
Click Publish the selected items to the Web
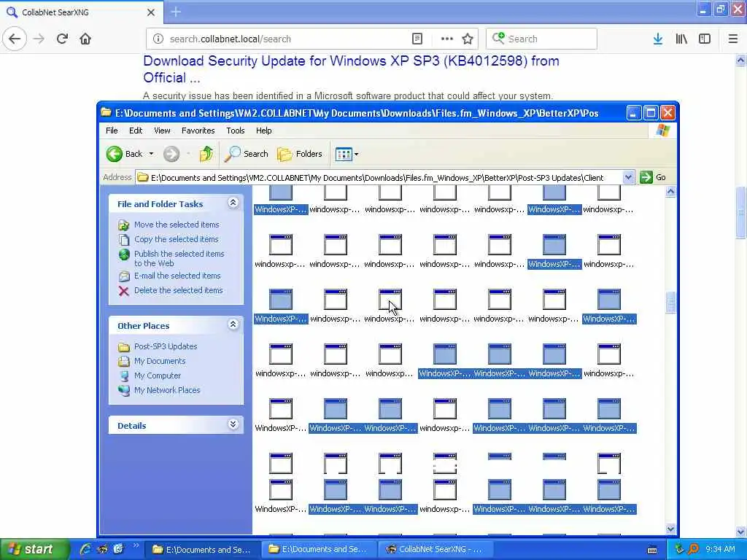coord(179,258)
